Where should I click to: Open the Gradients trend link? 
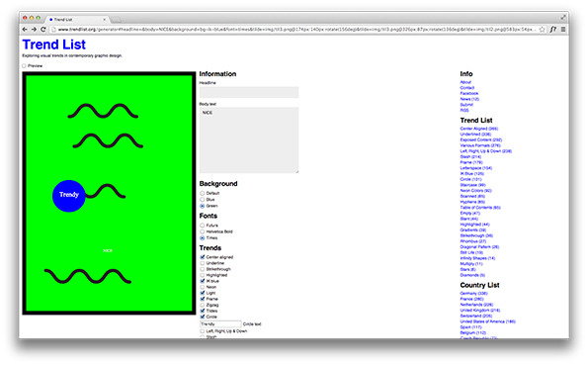[x=473, y=230]
